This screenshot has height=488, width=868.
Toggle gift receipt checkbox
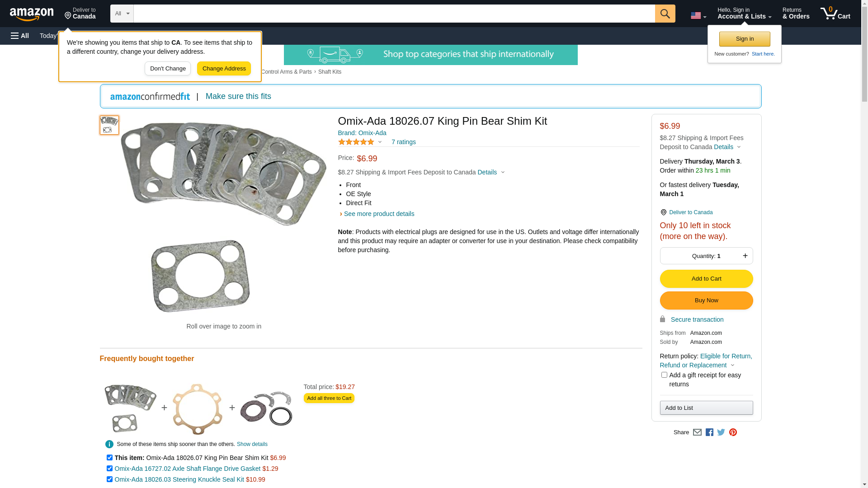click(x=664, y=375)
